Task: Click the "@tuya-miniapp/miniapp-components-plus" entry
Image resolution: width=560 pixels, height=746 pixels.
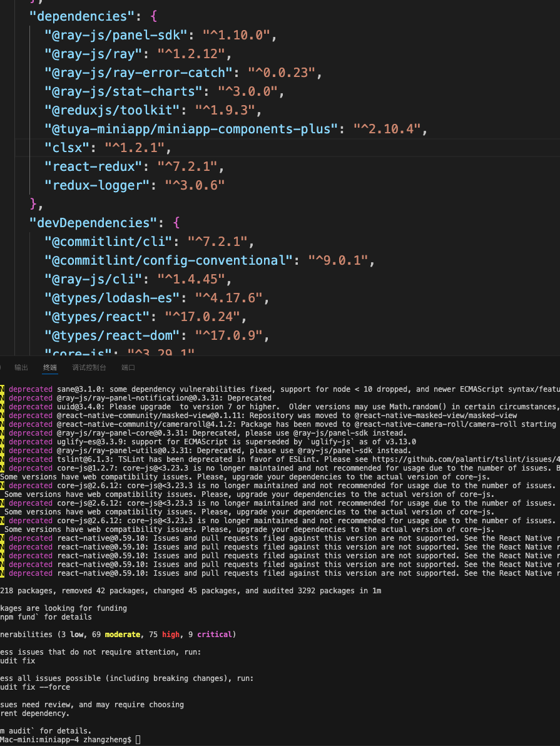Action: [x=191, y=129]
